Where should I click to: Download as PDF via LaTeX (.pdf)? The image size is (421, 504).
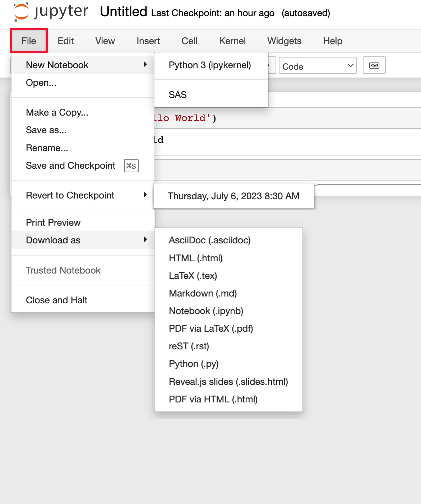click(228, 328)
